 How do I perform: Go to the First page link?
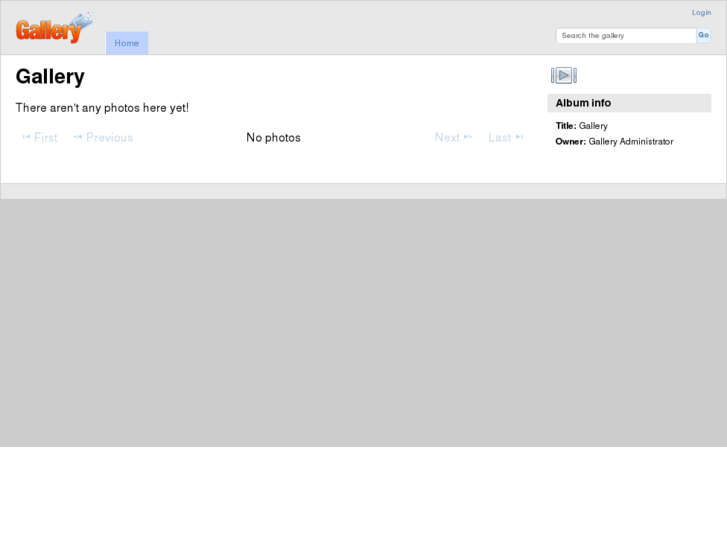point(40,137)
